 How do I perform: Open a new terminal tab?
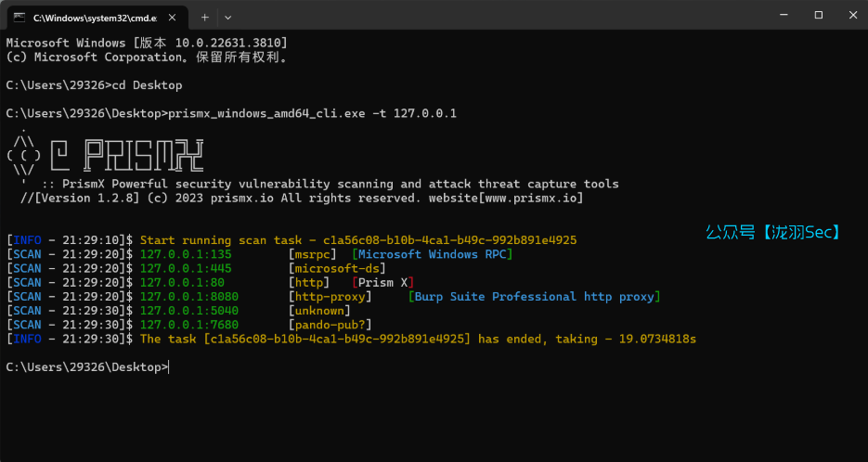[x=205, y=17]
